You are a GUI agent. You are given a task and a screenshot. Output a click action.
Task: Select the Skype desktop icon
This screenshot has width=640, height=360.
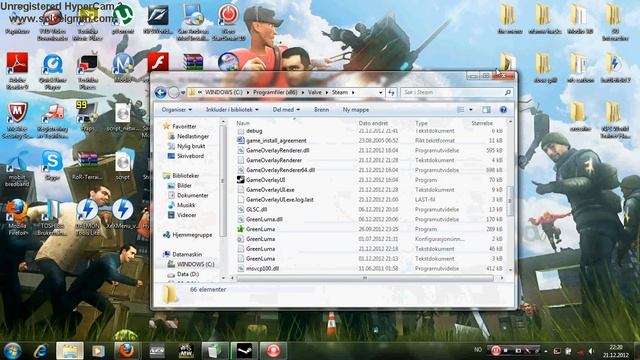53,165
